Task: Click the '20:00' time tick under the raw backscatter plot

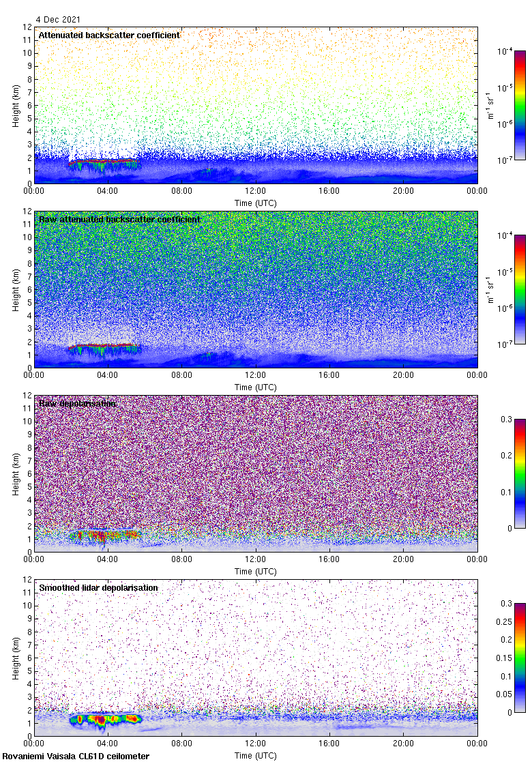Action: tap(403, 375)
